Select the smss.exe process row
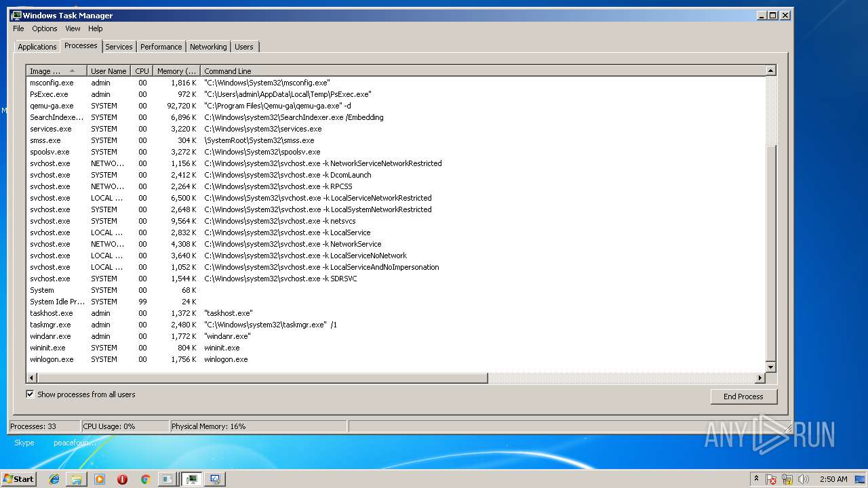The width and height of the screenshot is (868, 488). point(395,140)
